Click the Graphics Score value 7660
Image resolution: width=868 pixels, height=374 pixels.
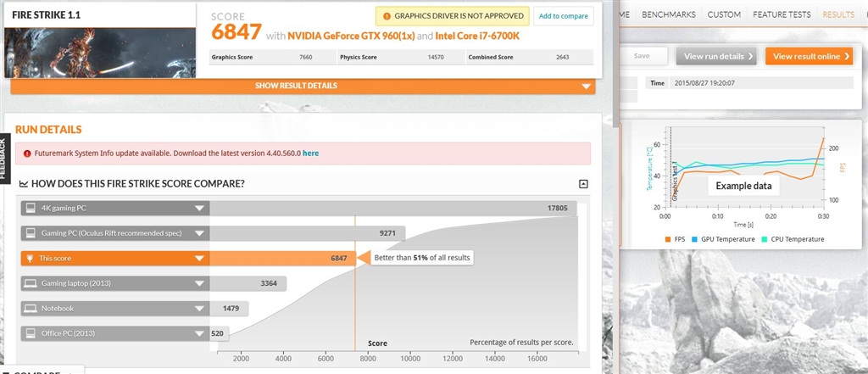point(307,57)
